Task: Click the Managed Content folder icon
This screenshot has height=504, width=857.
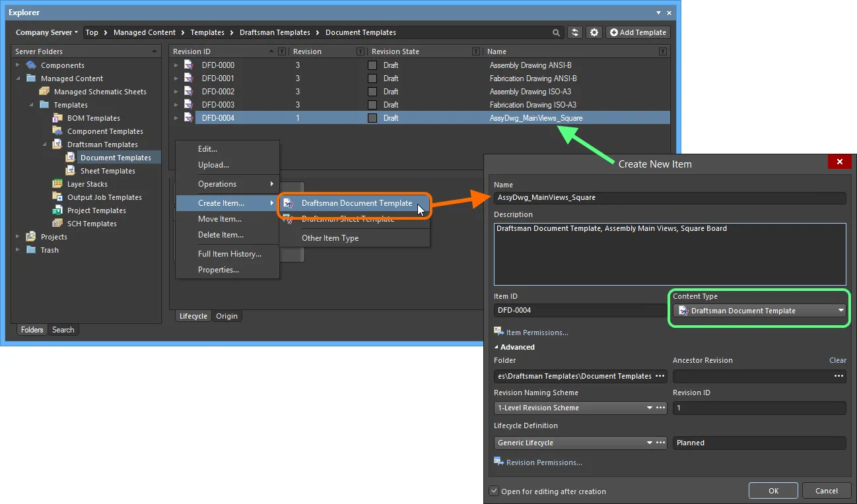Action: click(x=31, y=79)
